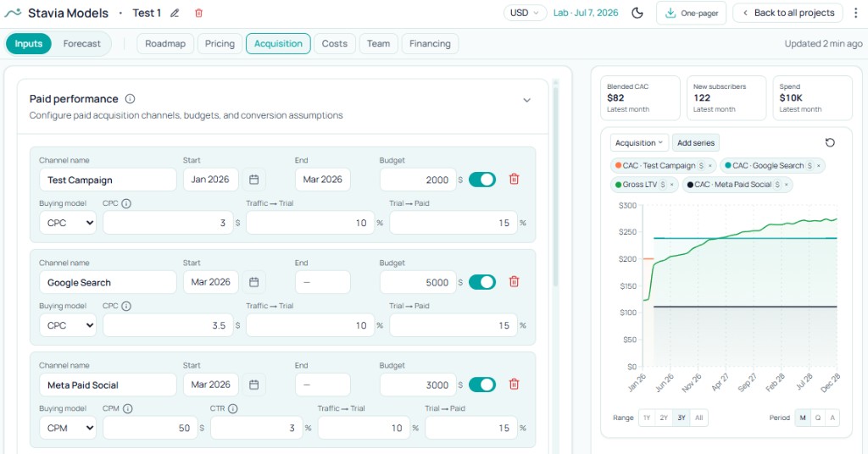Open calendar picker for Meta Paid Social start
The height and width of the screenshot is (454, 868).
(x=253, y=385)
